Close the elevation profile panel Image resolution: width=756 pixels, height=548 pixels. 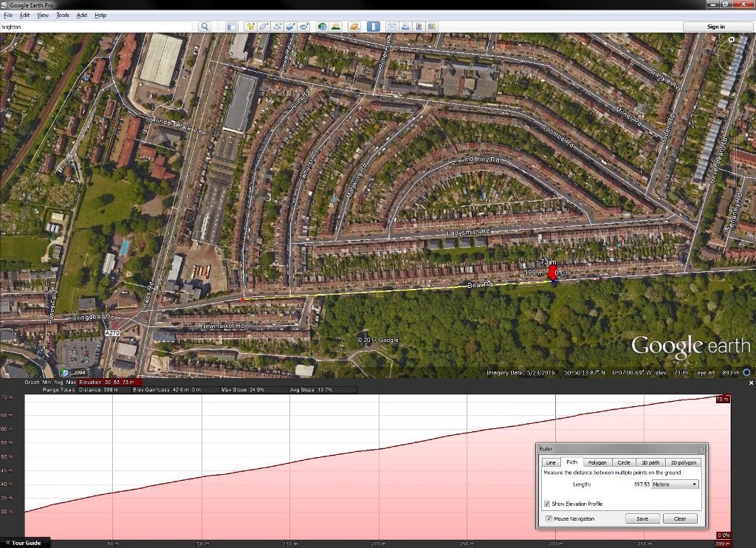[751, 383]
